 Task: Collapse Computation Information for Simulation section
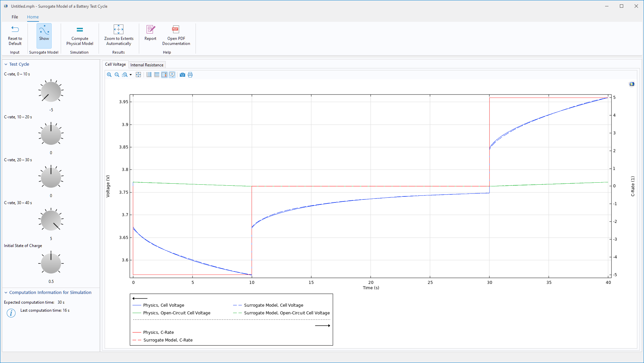[6, 293]
